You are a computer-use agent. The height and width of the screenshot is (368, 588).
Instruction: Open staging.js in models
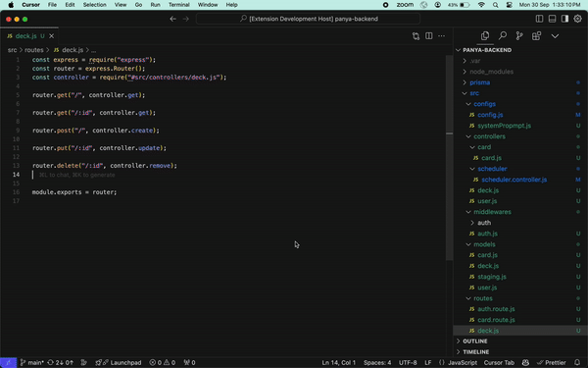[520, 277]
